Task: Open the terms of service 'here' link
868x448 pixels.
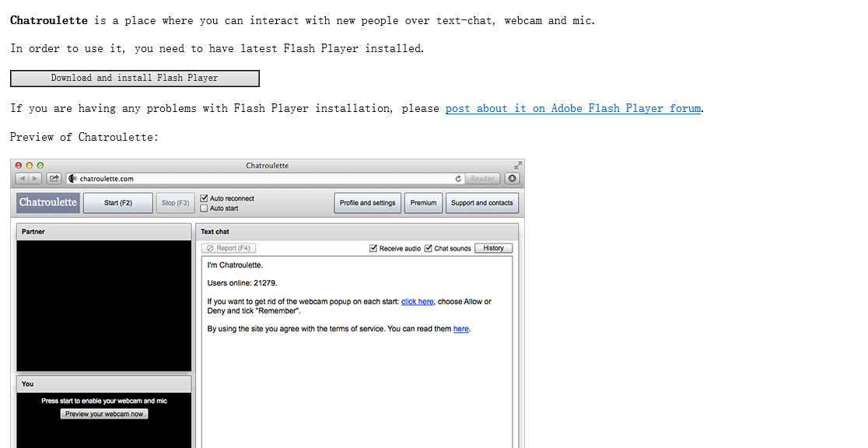Action: 461,328
